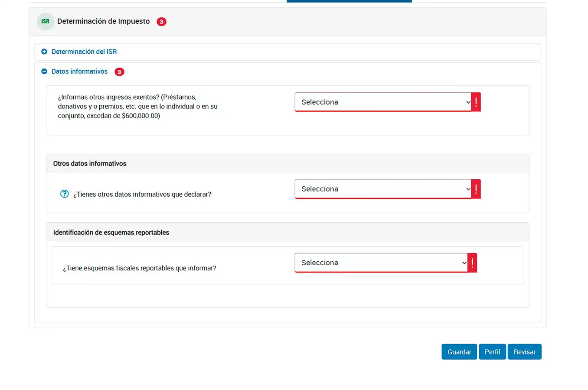Click the error exclamation for esquemas fiscales reportables
588x390 pixels.
[x=472, y=263]
